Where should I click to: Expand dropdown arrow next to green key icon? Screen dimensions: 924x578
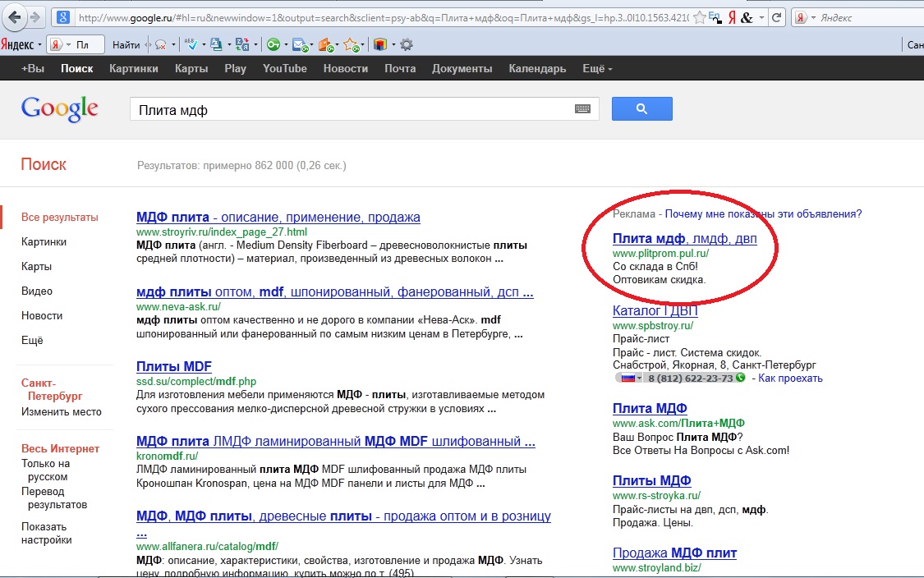pyautogui.click(x=287, y=45)
